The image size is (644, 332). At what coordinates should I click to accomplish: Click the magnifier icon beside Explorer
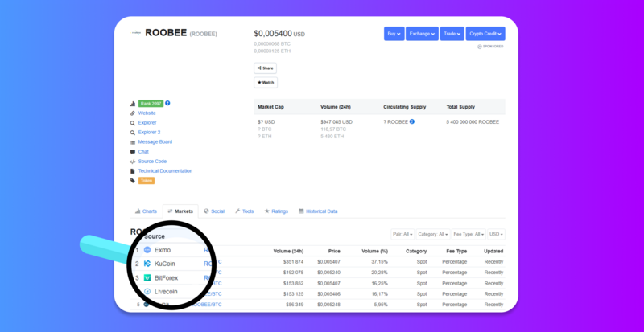133,123
